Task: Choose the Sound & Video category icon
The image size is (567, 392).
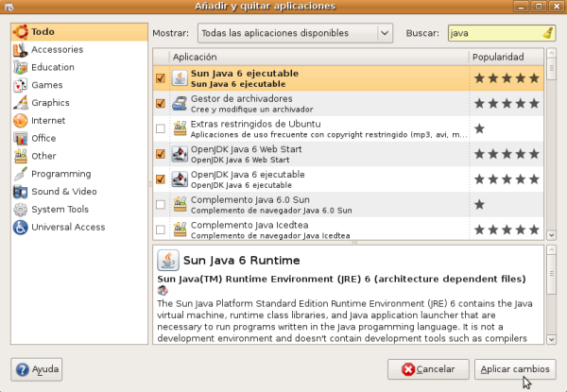Action: [20, 192]
